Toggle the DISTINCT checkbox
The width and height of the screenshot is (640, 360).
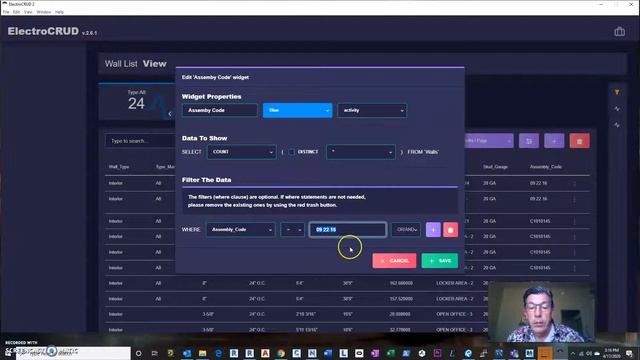point(291,152)
